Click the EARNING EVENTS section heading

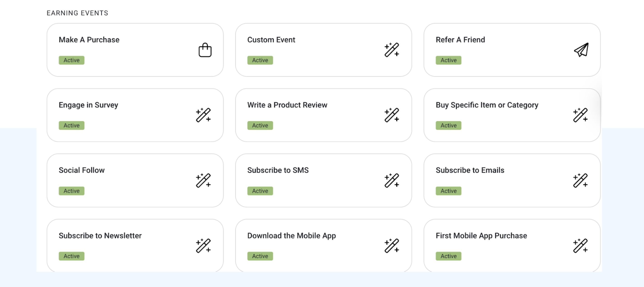tap(77, 13)
